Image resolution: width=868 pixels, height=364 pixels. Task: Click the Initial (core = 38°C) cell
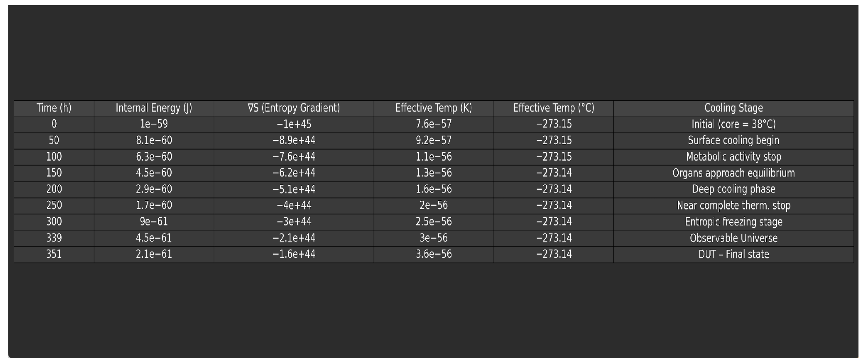[x=734, y=124]
